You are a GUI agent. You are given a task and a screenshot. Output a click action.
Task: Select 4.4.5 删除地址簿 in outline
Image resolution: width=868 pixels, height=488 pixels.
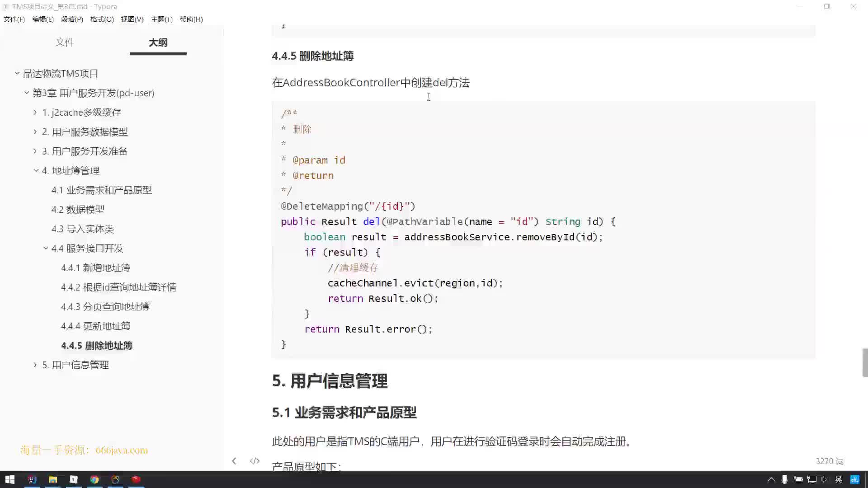97,346
